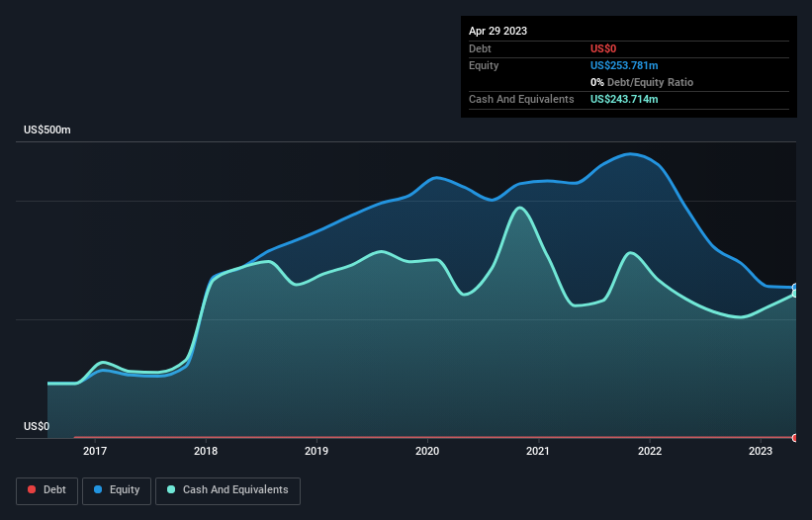Select the US$243.714m cash value in the tooltip

coord(624,99)
